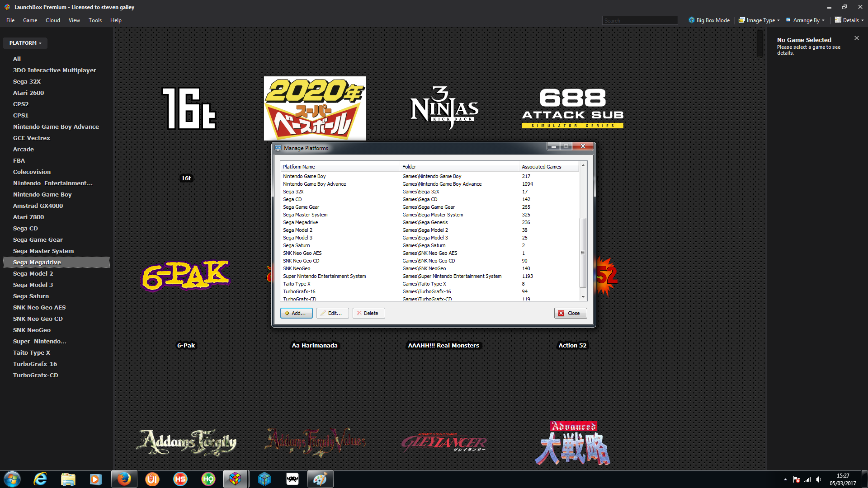Open the File menu
The height and width of the screenshot is (488, 868).
tap(10, 20)
